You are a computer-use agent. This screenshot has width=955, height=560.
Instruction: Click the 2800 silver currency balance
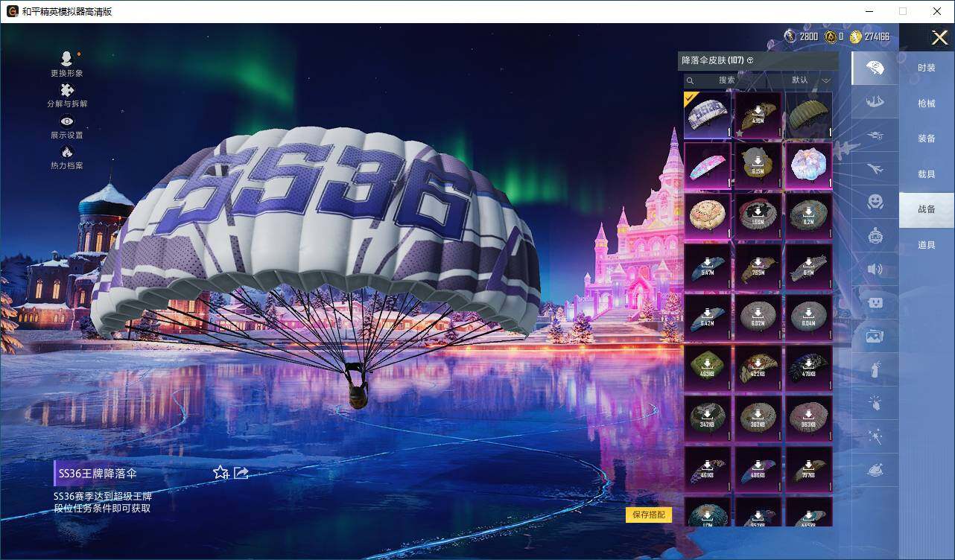[x=802, y=36]
